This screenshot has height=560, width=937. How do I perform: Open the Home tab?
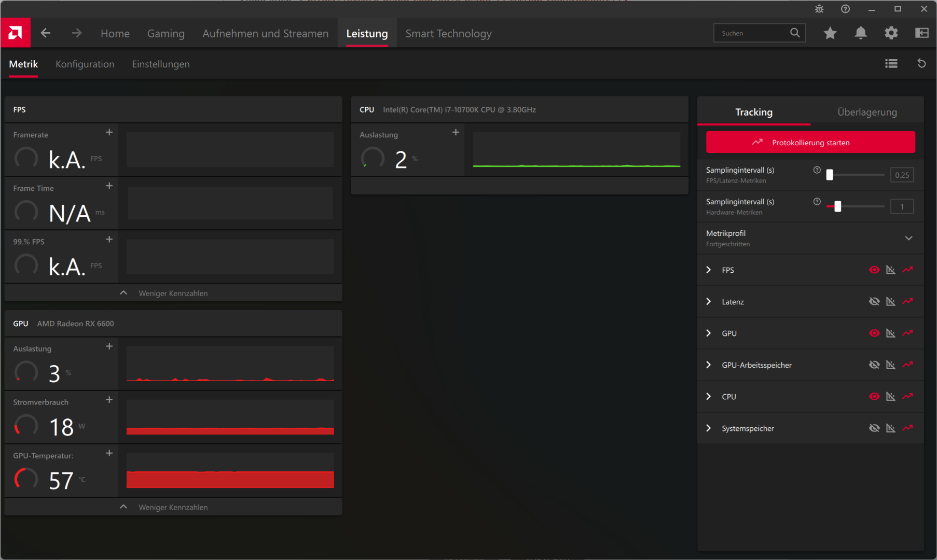[115, 33]
